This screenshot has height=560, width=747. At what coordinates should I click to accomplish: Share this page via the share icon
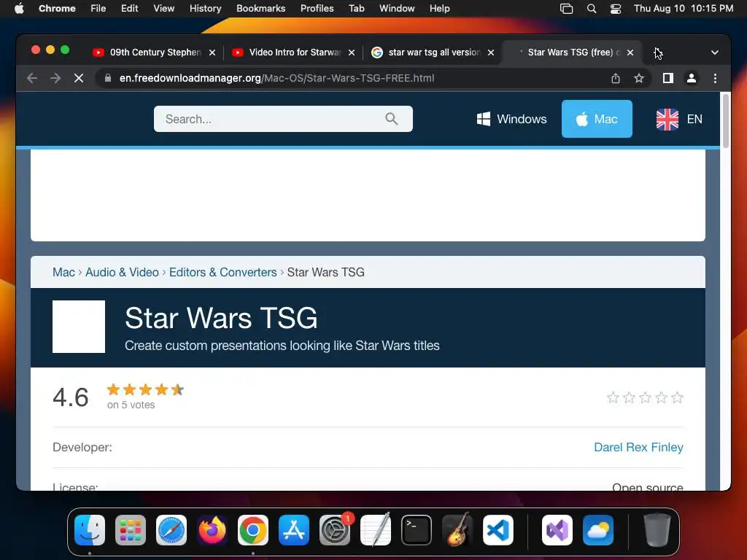tap(616, 78)
